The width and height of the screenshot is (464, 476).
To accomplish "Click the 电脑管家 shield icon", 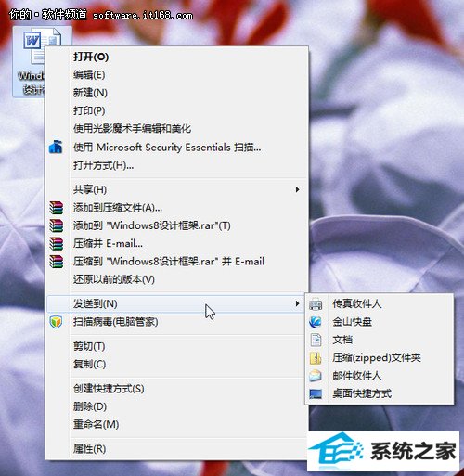I will click(x=56, y=322).
